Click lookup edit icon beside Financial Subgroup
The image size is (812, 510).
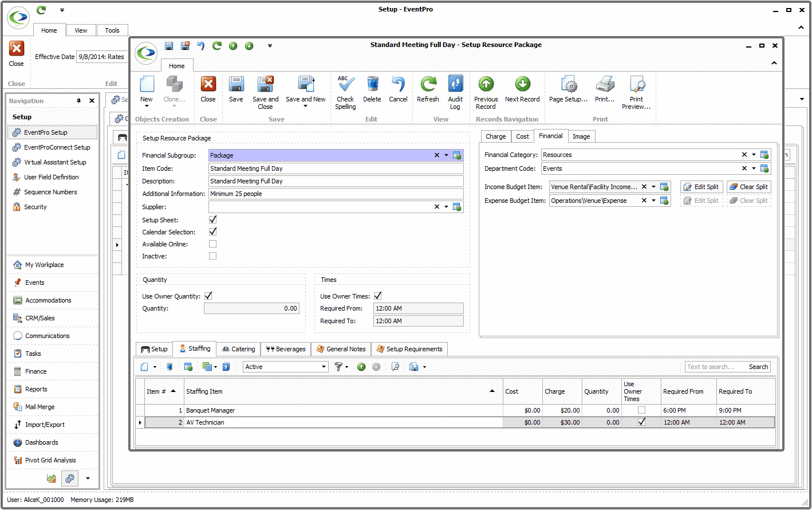pos(457,155)
